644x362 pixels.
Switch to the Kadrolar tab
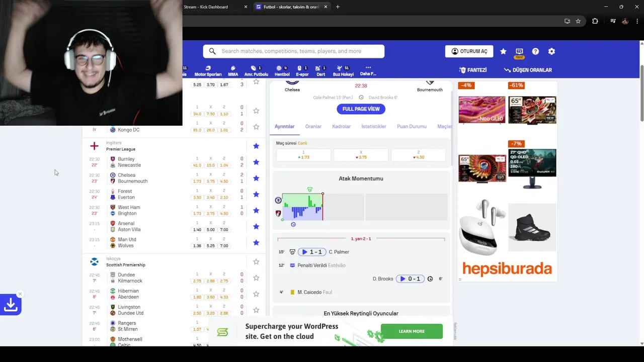(x=342, y=127)
